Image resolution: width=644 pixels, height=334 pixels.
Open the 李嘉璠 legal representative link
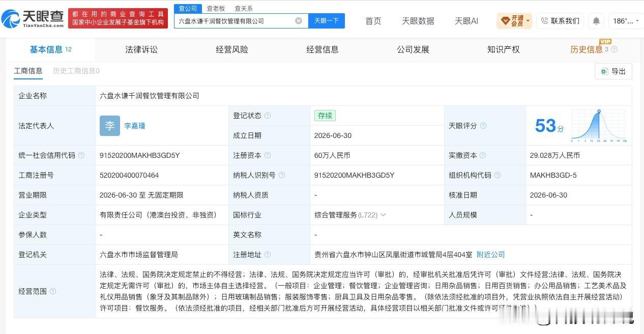tap(135, 126)
